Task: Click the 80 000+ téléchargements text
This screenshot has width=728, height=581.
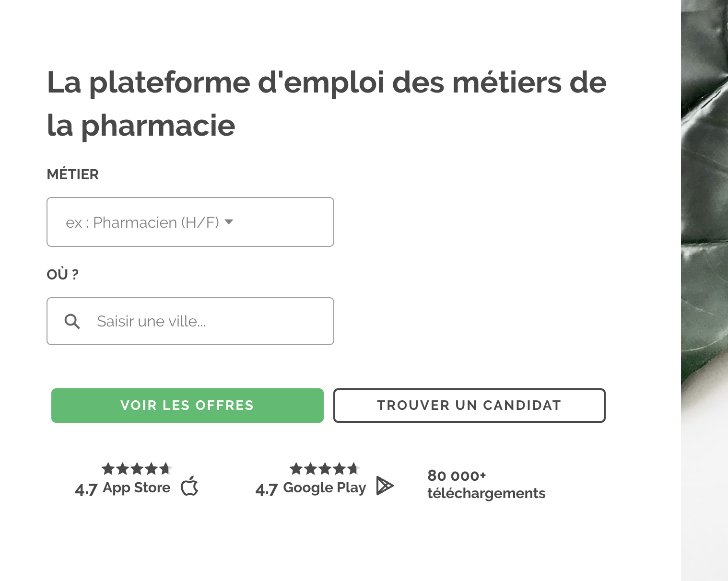Action: [486, 484]
